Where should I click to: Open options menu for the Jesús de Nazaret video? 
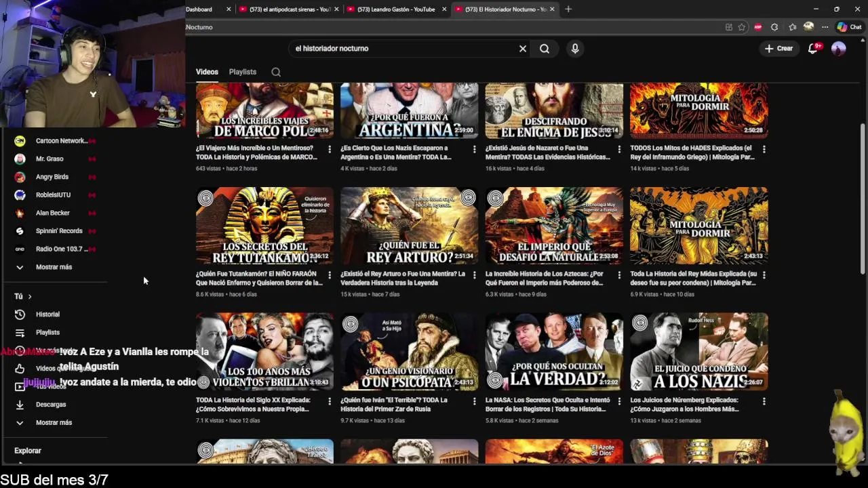click(x=619, y=149)
